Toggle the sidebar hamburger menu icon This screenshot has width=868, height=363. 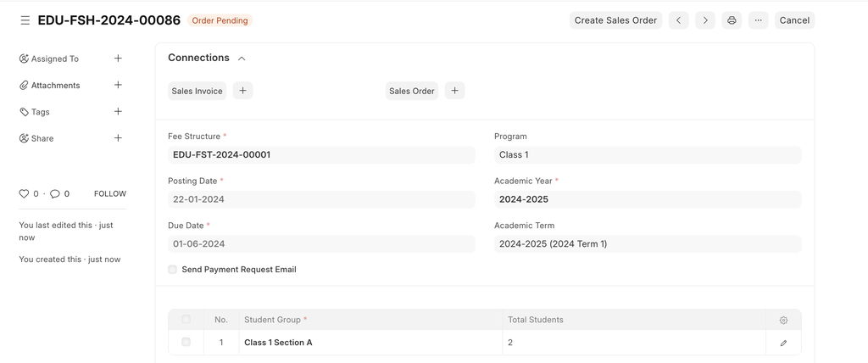click(25, 20)
